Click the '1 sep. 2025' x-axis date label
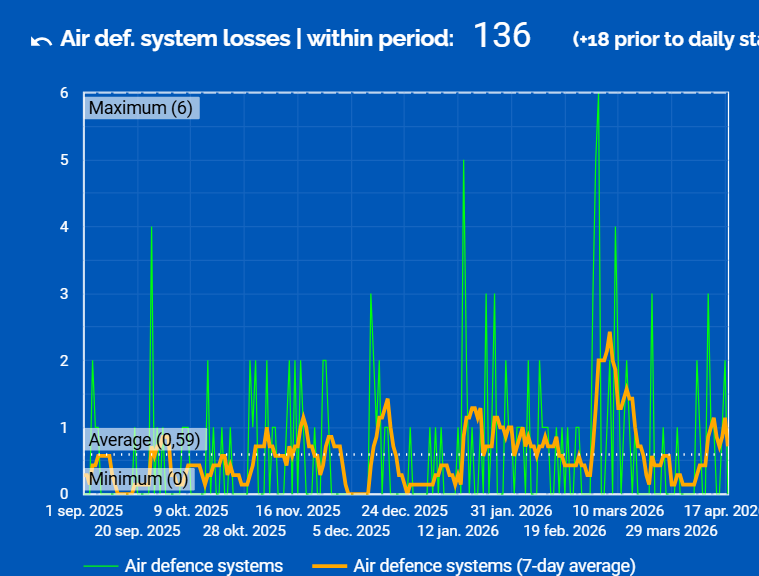The width and height of the screenshot is (759, 576). point(85,510)
